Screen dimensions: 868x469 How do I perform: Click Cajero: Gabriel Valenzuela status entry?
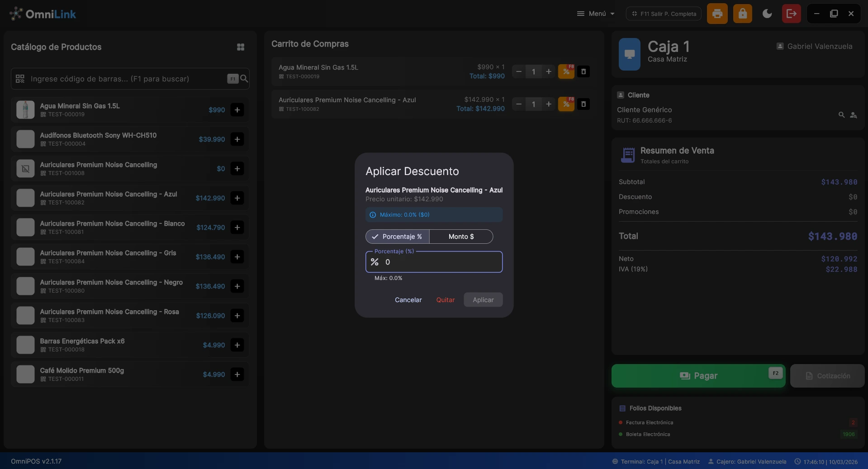click(x=747, y=462)
